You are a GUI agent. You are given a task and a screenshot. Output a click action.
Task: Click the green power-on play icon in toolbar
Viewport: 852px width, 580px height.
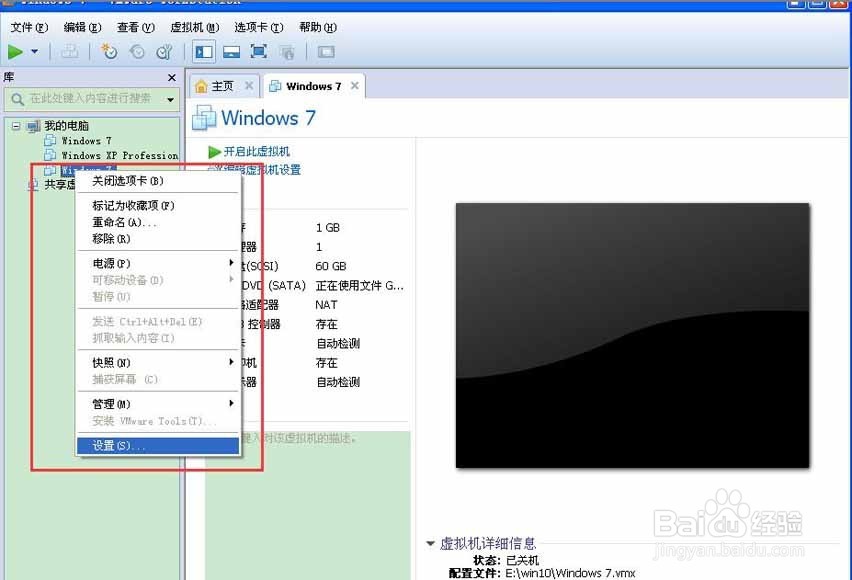click(x=15, y=52)
